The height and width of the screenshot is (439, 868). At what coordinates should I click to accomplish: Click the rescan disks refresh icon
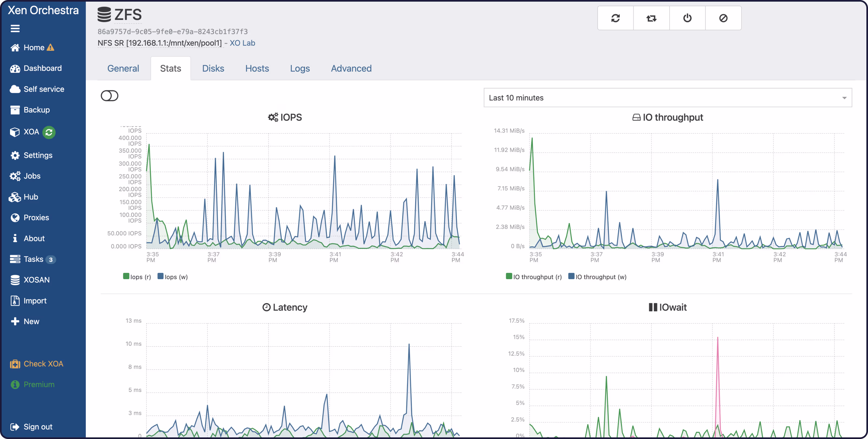615,18
